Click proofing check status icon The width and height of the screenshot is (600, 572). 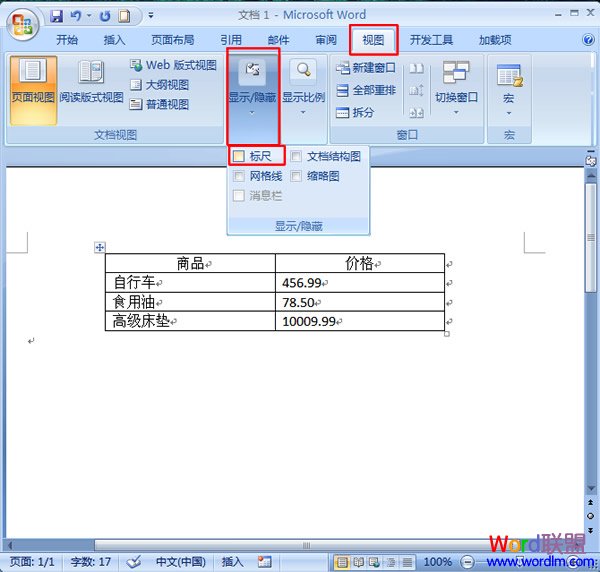click(134, 562)
